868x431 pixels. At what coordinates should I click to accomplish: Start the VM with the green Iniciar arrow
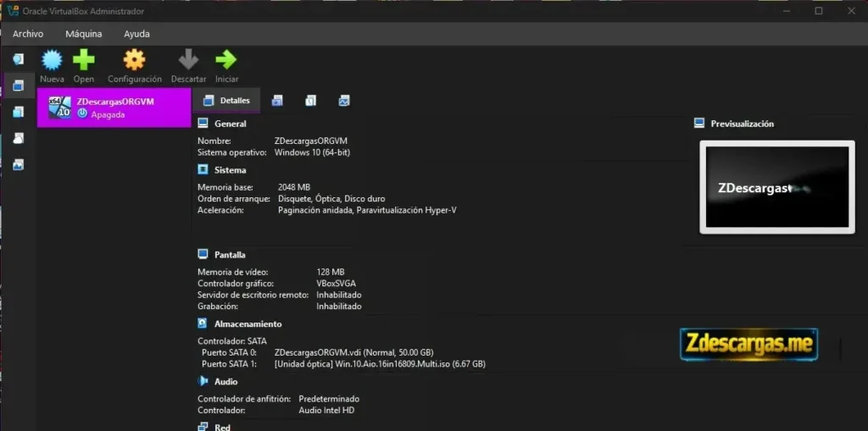(x=225, y=59)
